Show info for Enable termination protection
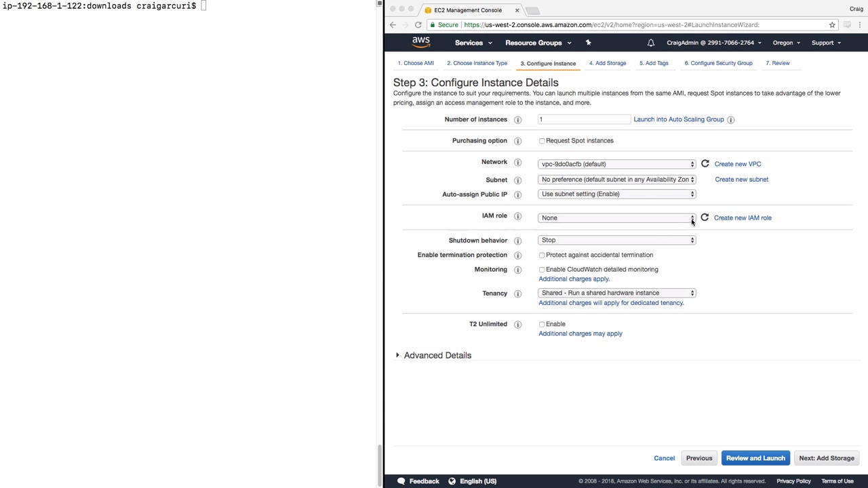Image resolution: width=868 pixels, height=488 pixels. (x=517, y=256)
